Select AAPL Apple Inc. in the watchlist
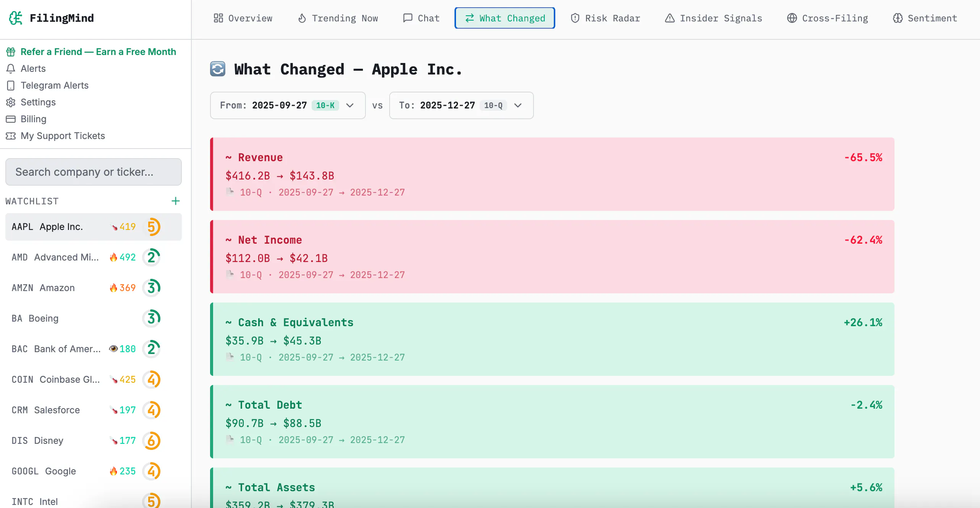This screenshot has width=980, height=508. [94, 227]
